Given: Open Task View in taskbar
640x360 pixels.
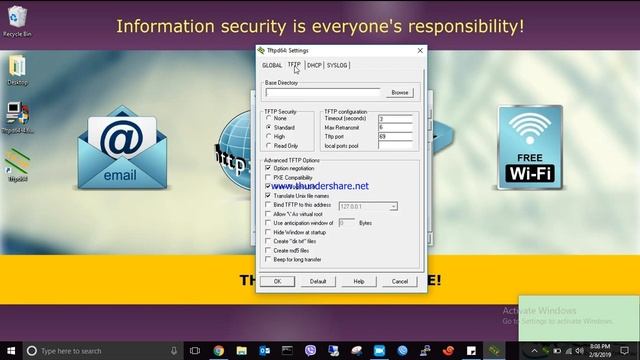Looking at the screenshot, I should pyautogui.click(x=195, y=351).
